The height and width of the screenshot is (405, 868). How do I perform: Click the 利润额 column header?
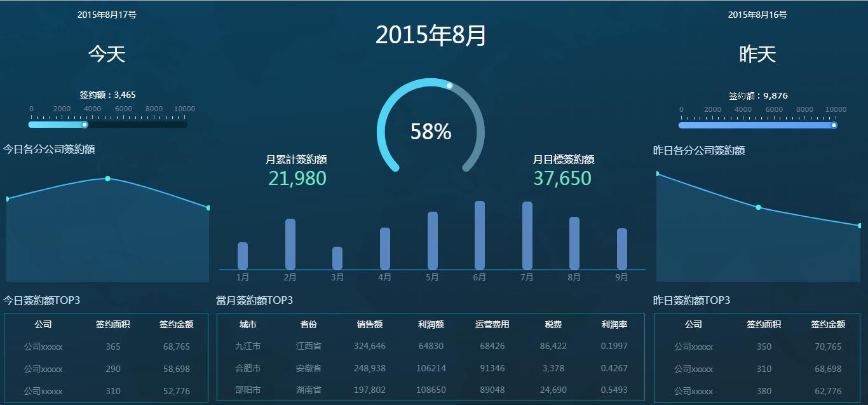pos(431,324)
